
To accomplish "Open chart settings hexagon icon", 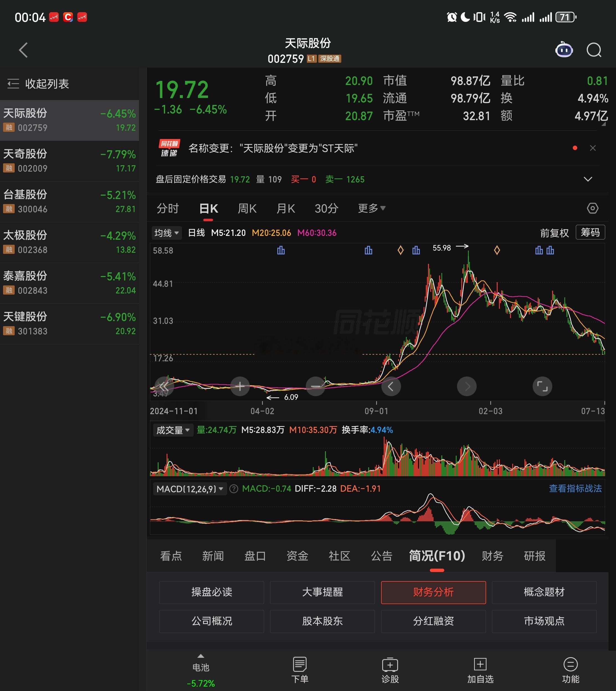I will (x=592, y=208).
